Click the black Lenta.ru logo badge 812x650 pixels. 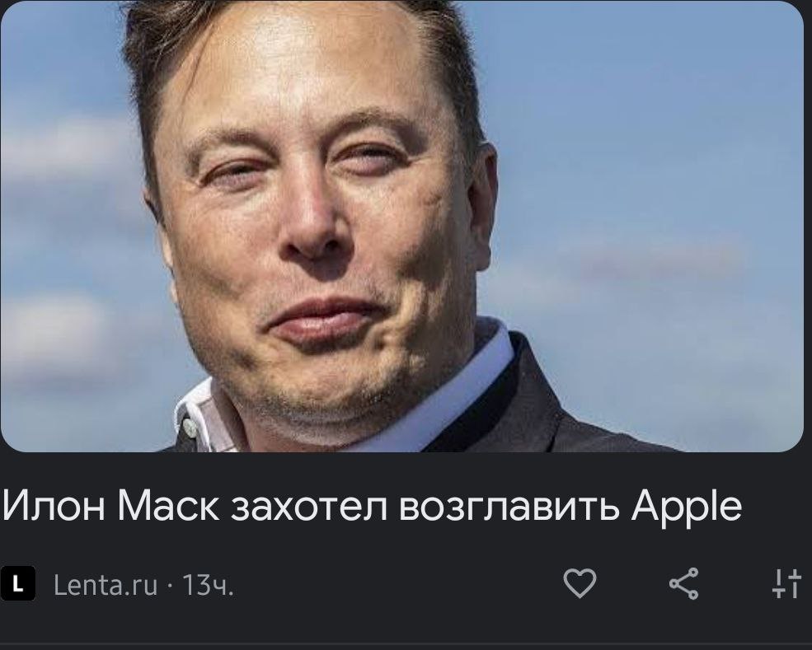coord(18,583)
